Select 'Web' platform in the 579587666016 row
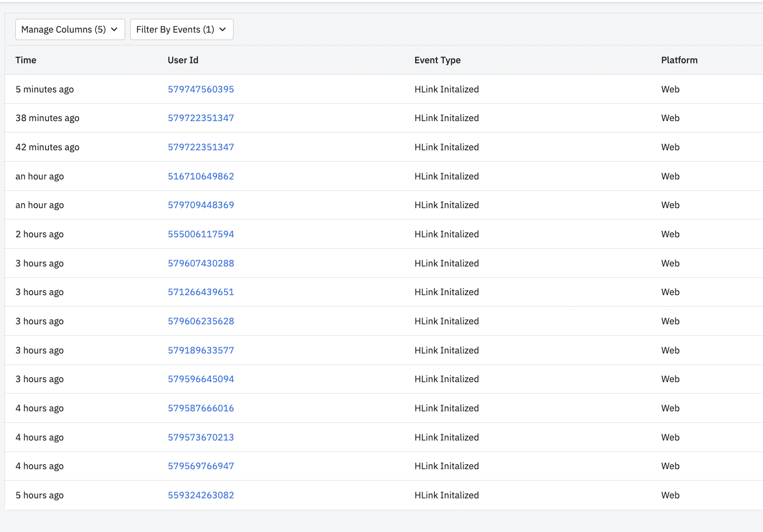Viewport: 763px width, 532px height. pyautogui.click(x=670, y=408)
